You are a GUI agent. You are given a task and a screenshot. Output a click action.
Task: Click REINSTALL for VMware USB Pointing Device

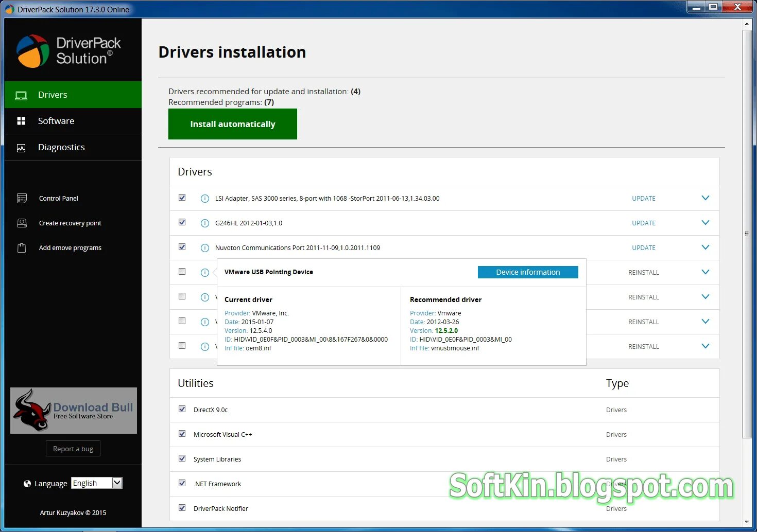coord(644,273)
